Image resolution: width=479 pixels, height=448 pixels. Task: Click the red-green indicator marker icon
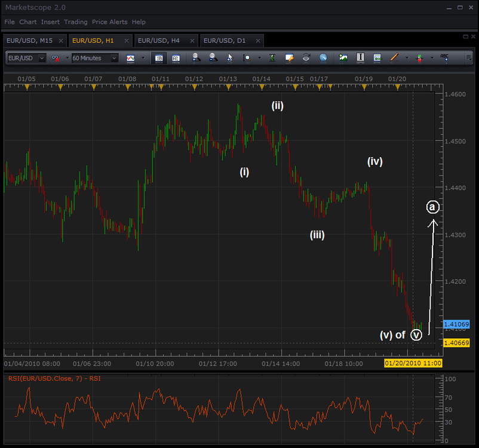click(x=419, y=58)
